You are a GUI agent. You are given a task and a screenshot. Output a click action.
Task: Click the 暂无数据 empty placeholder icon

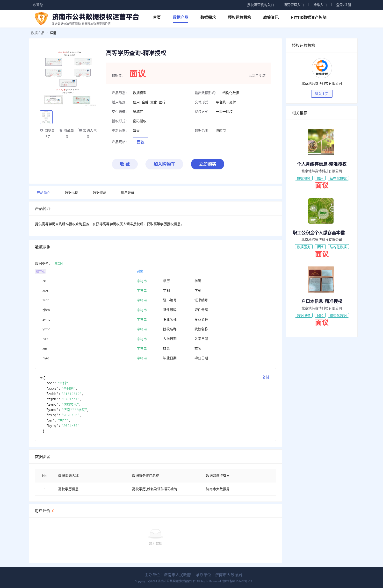pyautogui.click(x=155, y=533)
